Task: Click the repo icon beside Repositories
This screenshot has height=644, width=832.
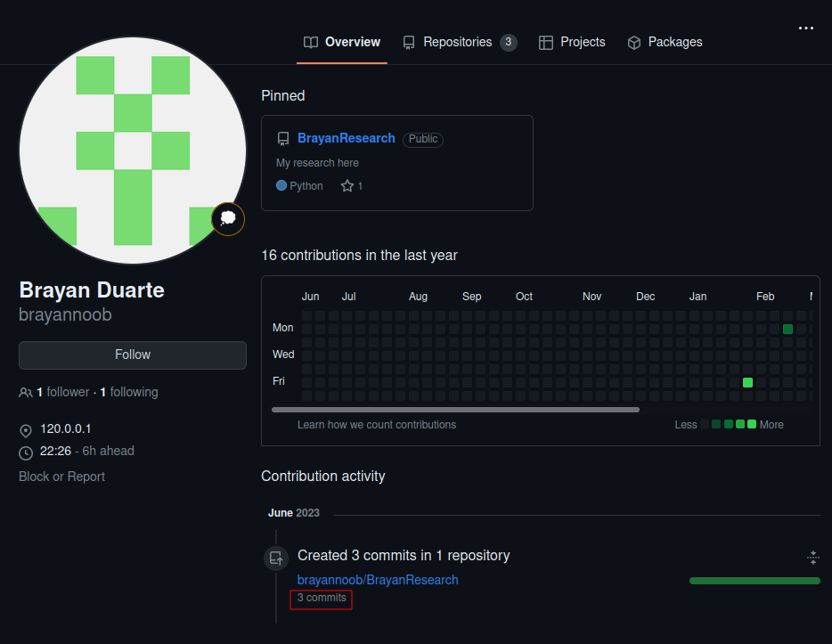Action: [409, 43]
